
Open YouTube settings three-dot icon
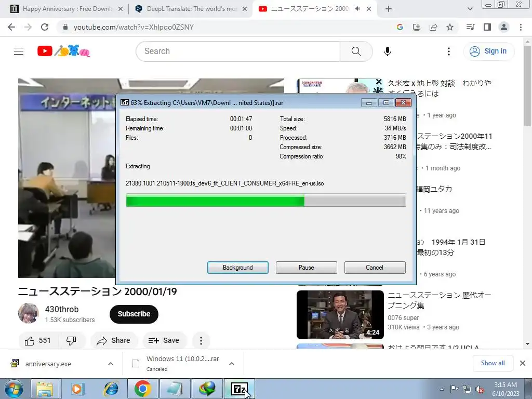point(449,51)
